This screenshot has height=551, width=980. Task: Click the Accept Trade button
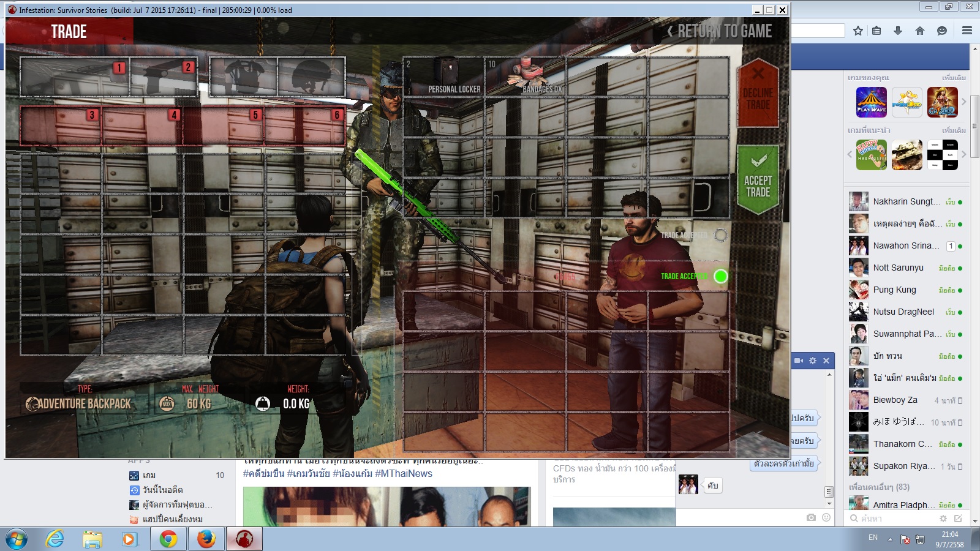[758, 180]
